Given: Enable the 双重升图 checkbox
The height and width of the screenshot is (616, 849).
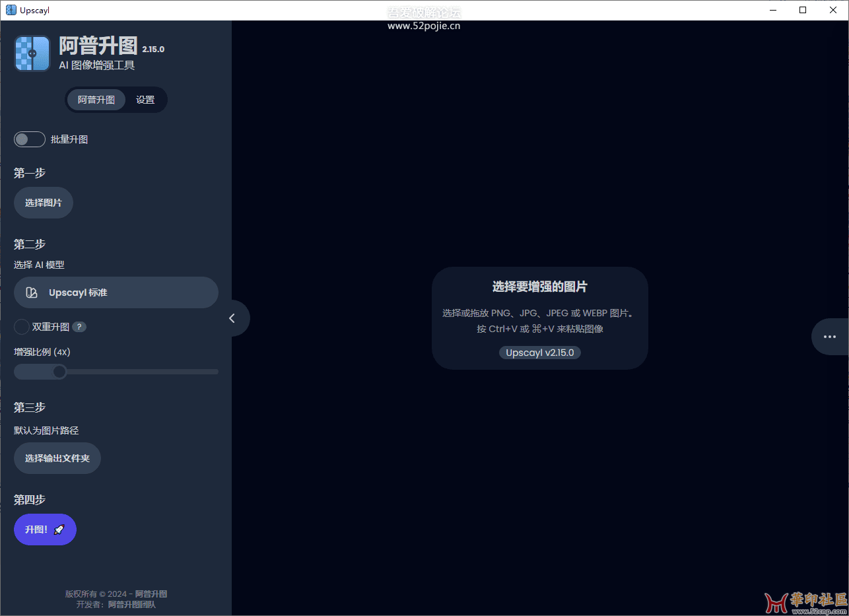Looking at the screenshot, I should point(22,327).
